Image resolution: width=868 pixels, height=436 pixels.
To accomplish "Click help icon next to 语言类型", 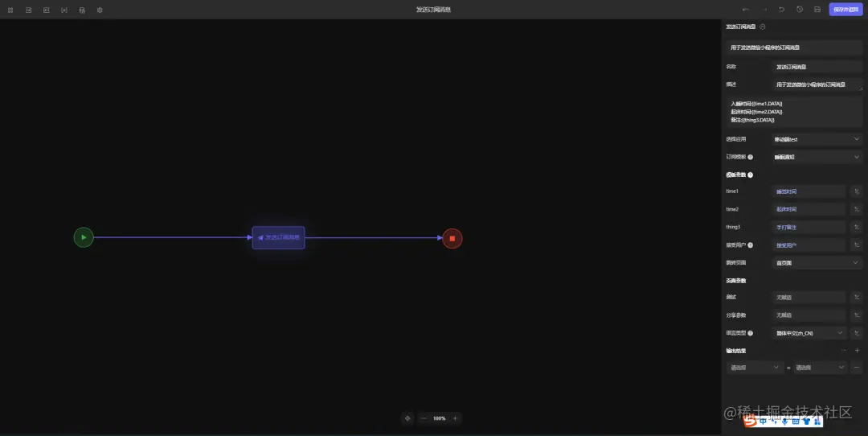I will point(750,333).
